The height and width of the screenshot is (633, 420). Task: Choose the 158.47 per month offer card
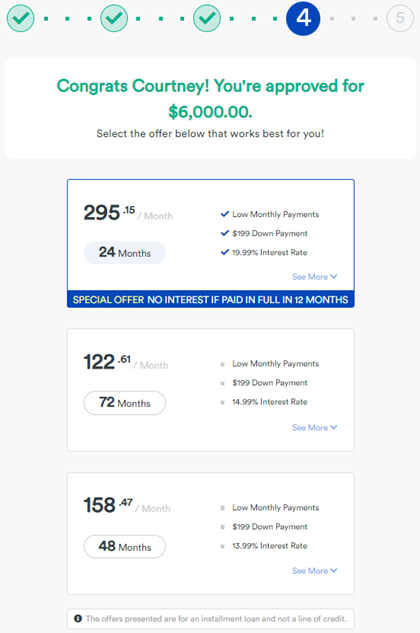point(210,533)
